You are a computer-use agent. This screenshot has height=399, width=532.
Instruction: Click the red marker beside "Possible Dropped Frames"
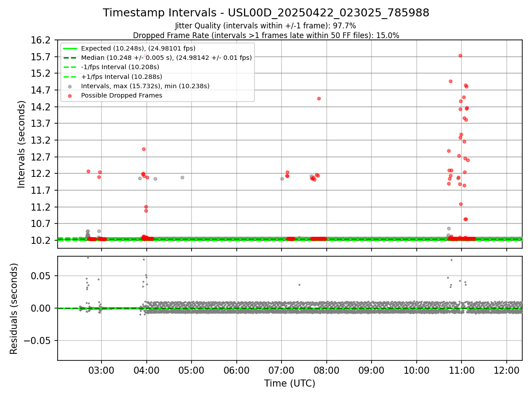[70, 96]
